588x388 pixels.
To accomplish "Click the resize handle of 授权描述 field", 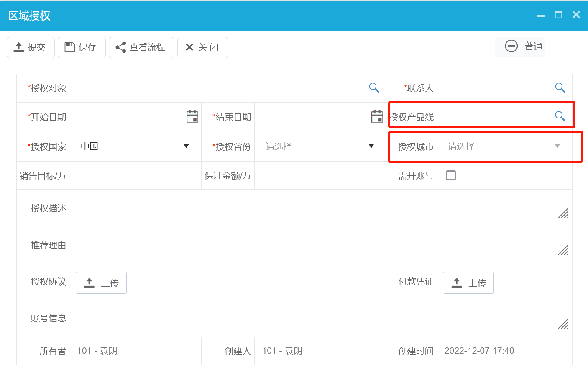I will pyautogui.click(x=563, y=214).
